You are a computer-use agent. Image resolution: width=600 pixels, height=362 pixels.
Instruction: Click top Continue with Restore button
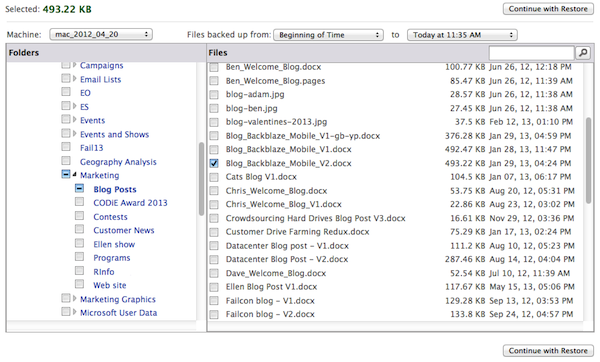[x=548, y=9]
